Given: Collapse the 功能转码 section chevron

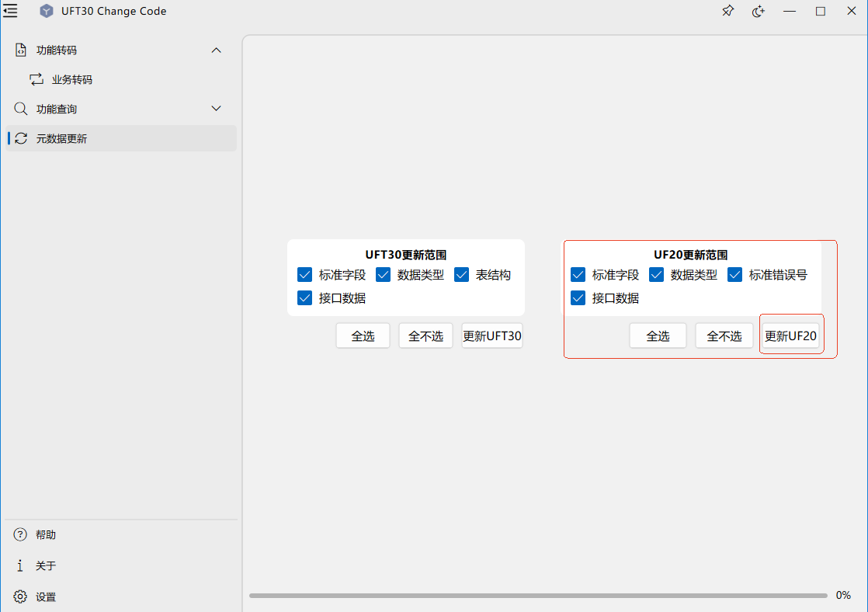Looking at the screenshot, I should click(x=216, y=50).
